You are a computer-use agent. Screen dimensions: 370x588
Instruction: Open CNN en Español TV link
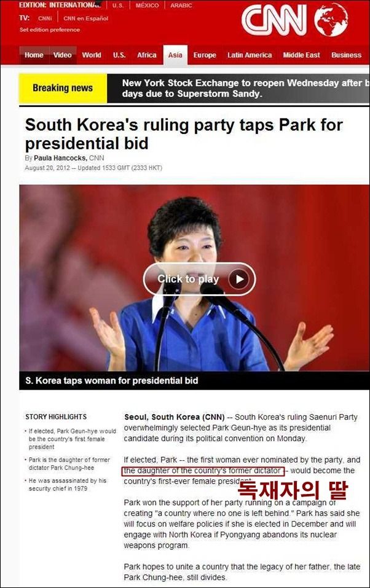pos(85,18)
